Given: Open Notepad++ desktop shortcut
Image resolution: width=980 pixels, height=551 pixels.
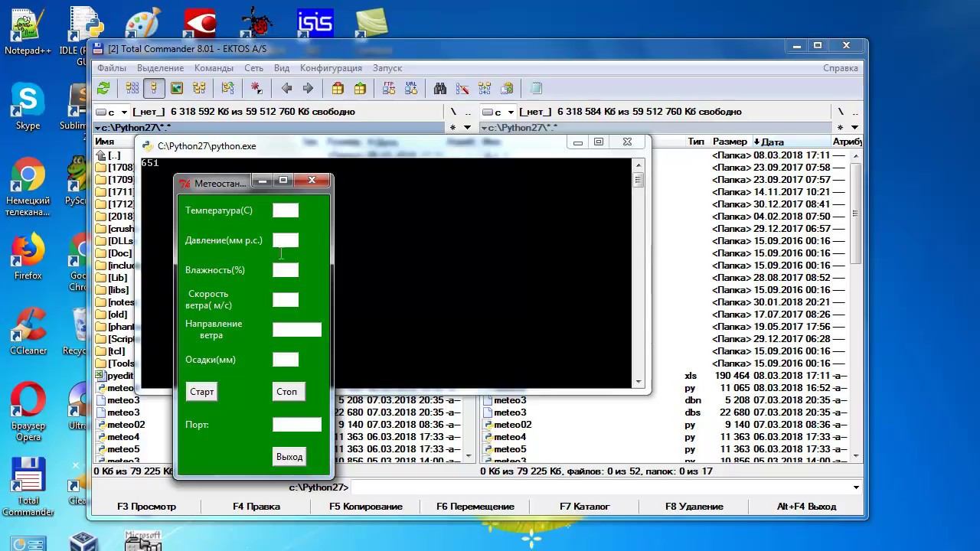Looking at the screenshot, I should click(x=28, y=31).
